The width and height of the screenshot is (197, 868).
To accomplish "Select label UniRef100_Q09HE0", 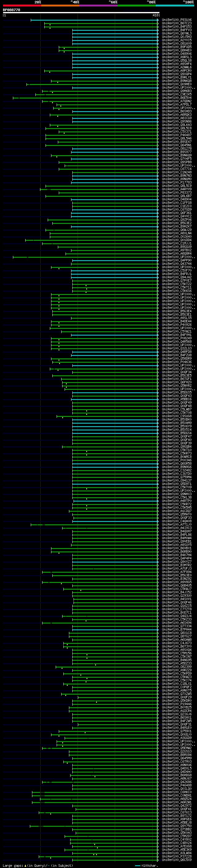I will tap(177, 84).
